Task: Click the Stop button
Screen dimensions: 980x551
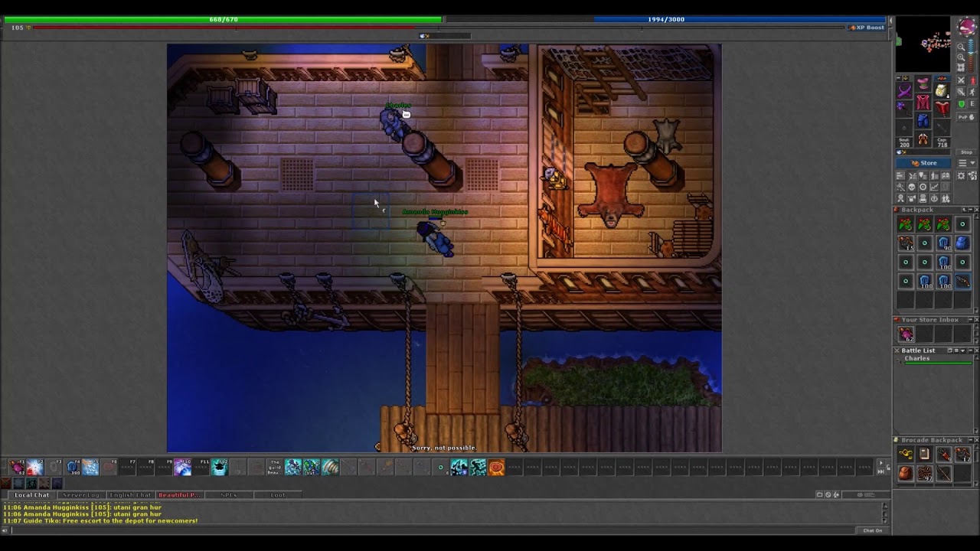Action: coord(966,152)
